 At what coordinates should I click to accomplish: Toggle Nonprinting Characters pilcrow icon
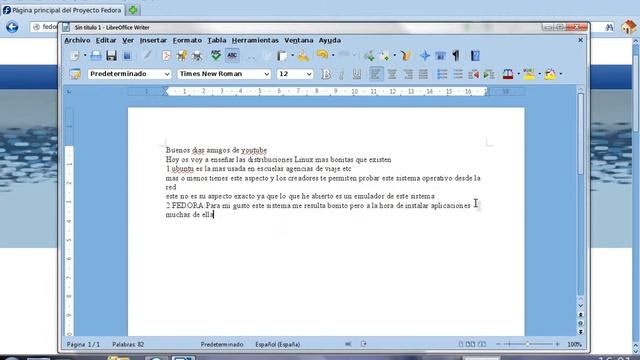coord(456,56)
